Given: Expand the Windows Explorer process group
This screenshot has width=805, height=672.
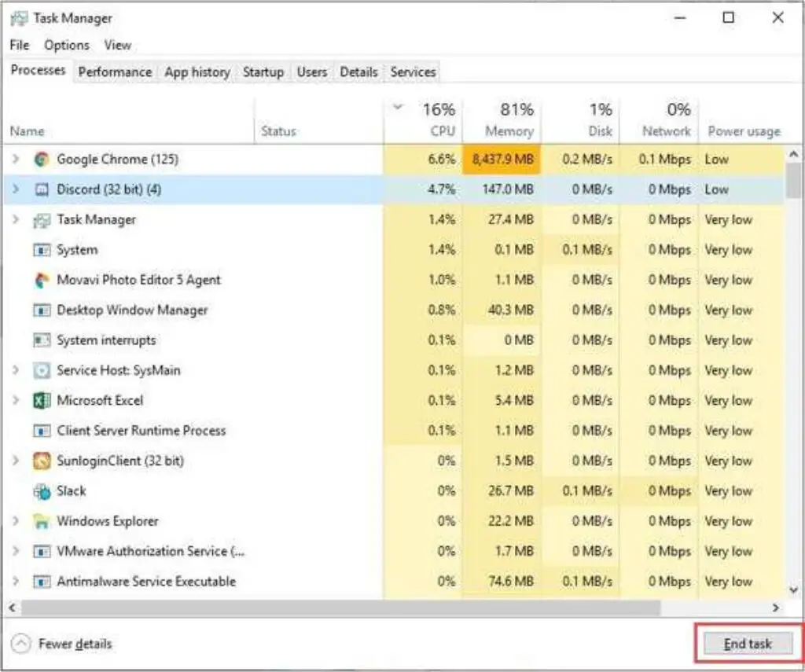Looking at the screenshot, I should tap(16, 521).
